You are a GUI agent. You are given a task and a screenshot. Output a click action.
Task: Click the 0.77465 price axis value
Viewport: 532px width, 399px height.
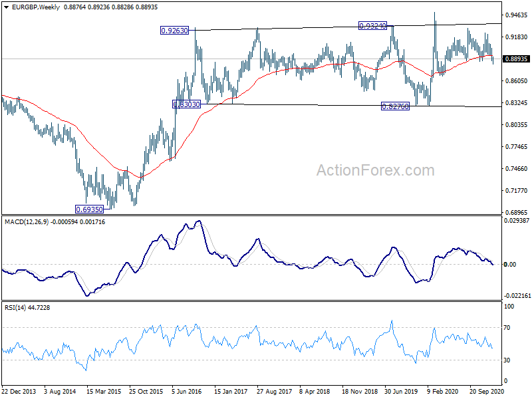tap(517, 147)
